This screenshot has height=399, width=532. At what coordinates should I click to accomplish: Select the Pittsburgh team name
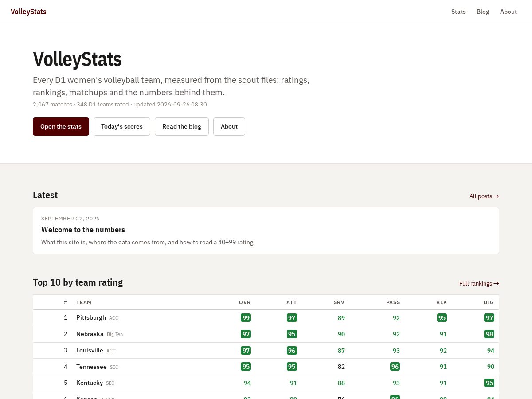point(91,317)
